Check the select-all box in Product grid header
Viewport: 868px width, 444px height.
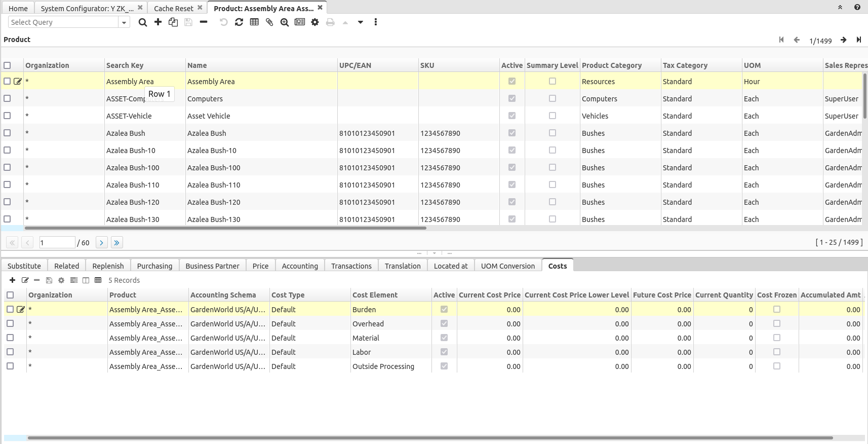tap(7, 65)
